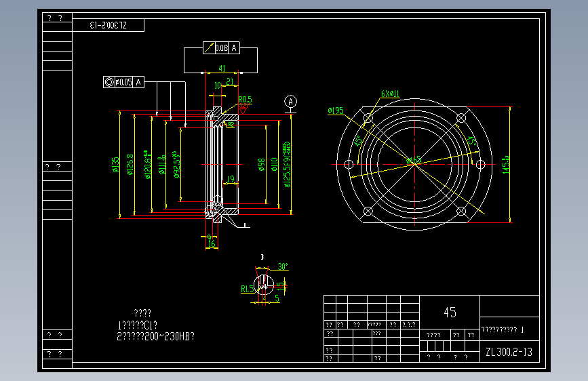Pick datum letter A next to ø0.05
The width and height of the screenshot is (588, 381).
138,82
